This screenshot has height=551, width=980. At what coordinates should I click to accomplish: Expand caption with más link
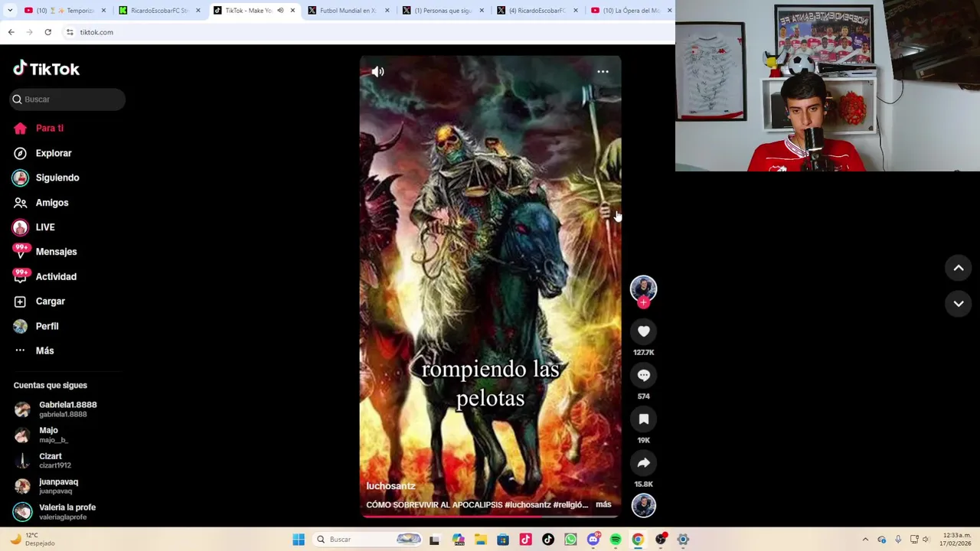[603, 504]
